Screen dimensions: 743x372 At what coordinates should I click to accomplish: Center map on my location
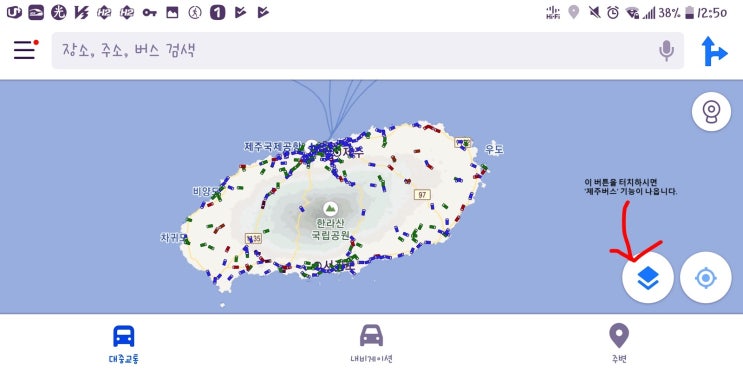tap(706, 278)
